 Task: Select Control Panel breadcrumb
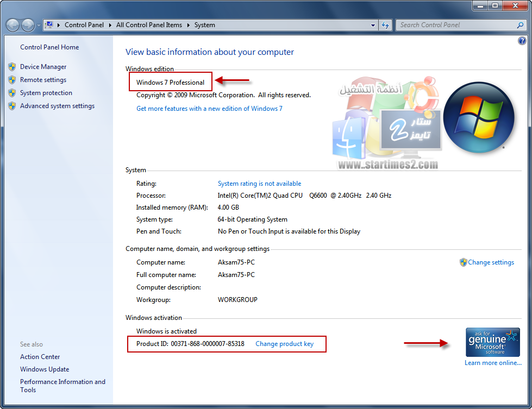tap(84, 25)
